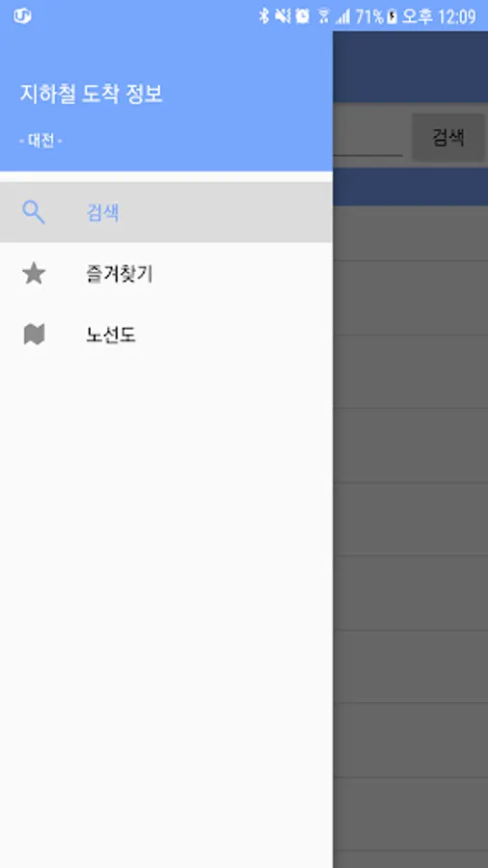This screenshot has width=488, height=868.
Task: Tap the magnifier icon beside 검색
Action: tap(33, 212)
